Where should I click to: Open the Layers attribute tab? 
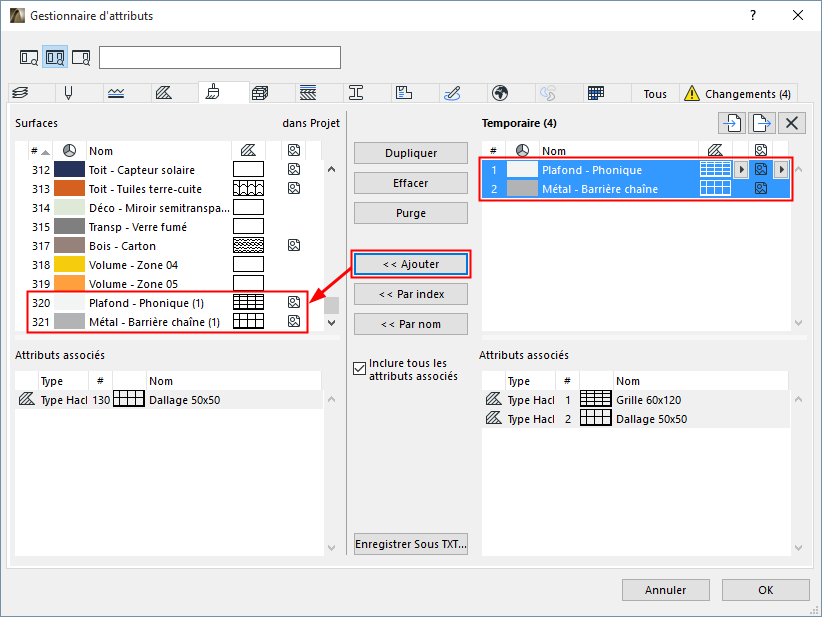click(x=20, y=93)
